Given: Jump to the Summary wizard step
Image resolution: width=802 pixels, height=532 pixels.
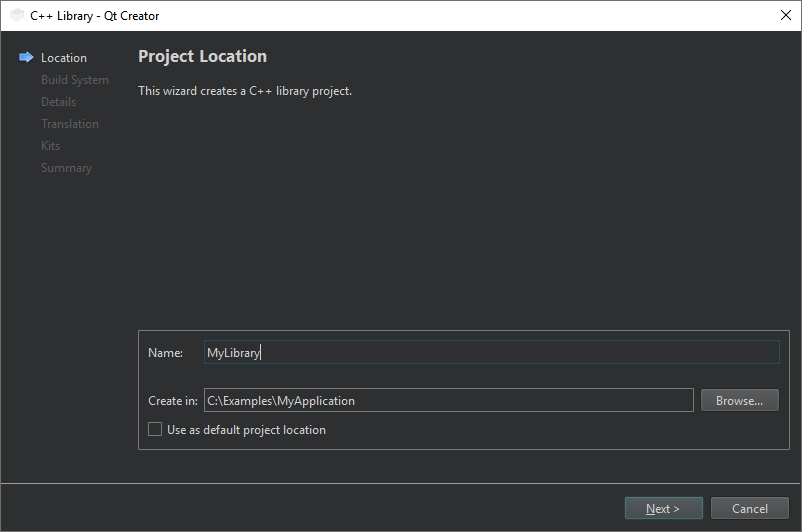Looking at the screenshot, I should click(66, 168).
